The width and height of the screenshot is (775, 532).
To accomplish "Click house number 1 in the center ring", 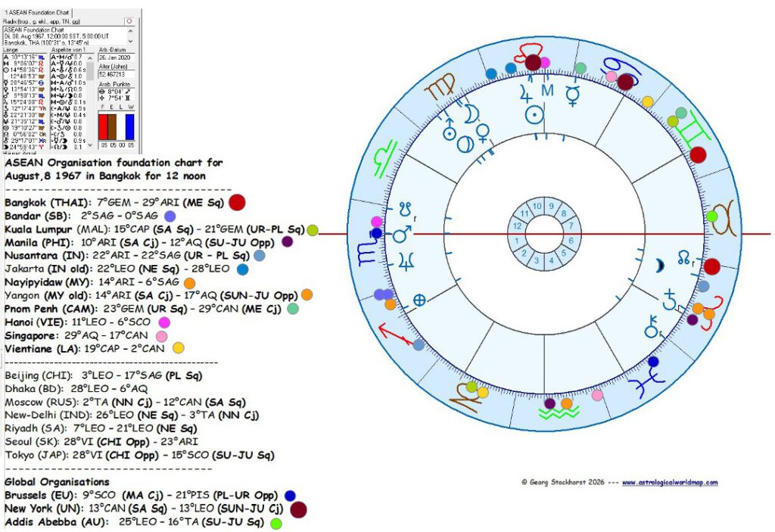I will 516,241.
